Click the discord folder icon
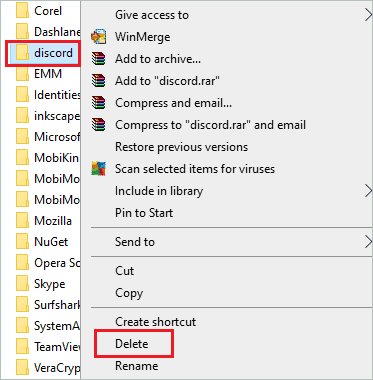The width and height of the screenshot is (373, 380). [23, 53]
